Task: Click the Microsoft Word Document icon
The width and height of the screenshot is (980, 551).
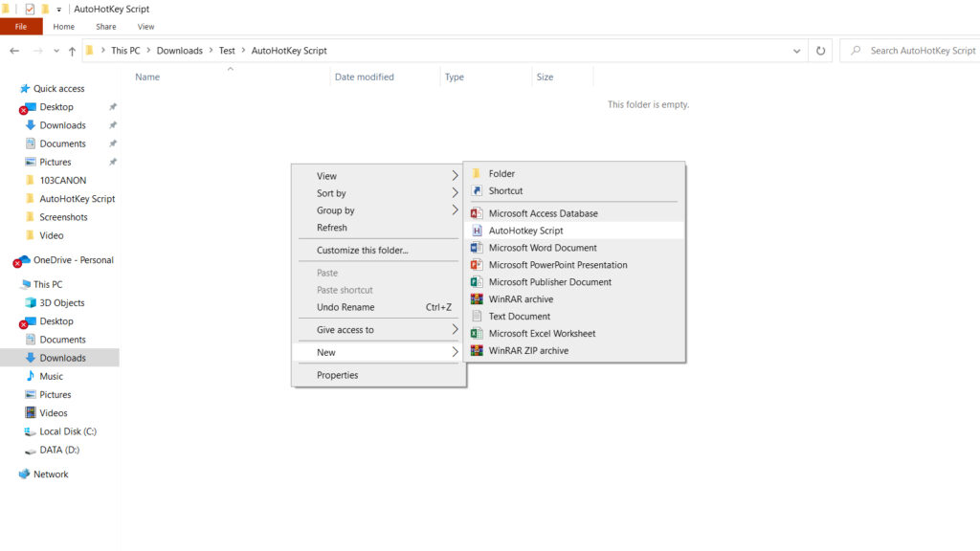Action: tap(477, 248)
